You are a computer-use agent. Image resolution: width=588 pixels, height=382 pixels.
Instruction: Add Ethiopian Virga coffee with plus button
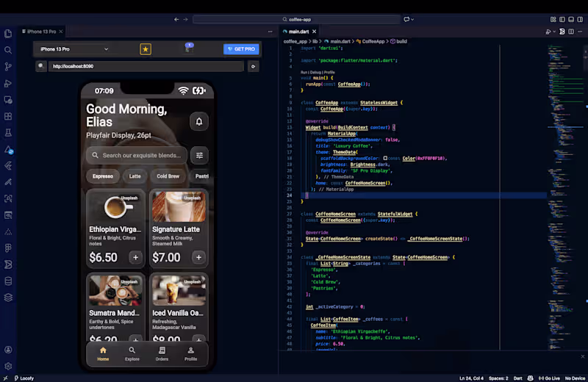135,257
